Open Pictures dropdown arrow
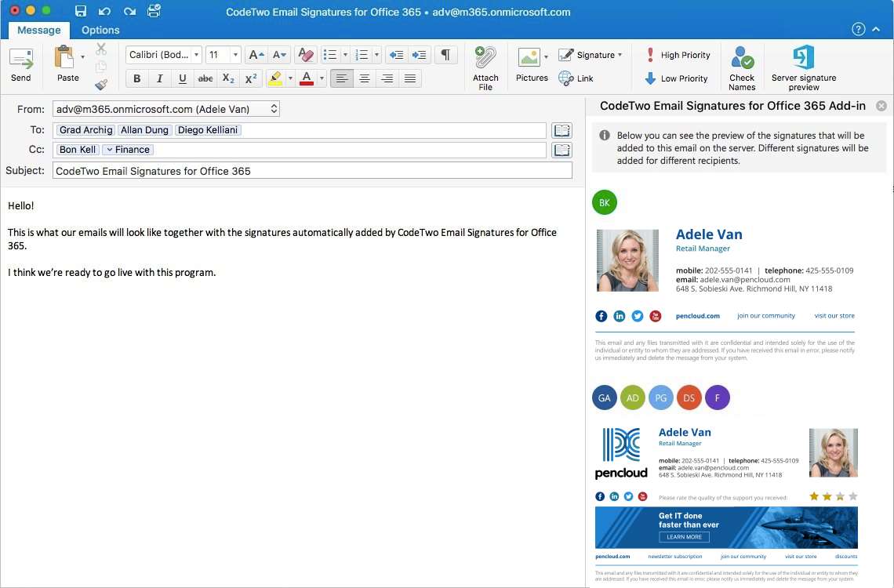 547,57
